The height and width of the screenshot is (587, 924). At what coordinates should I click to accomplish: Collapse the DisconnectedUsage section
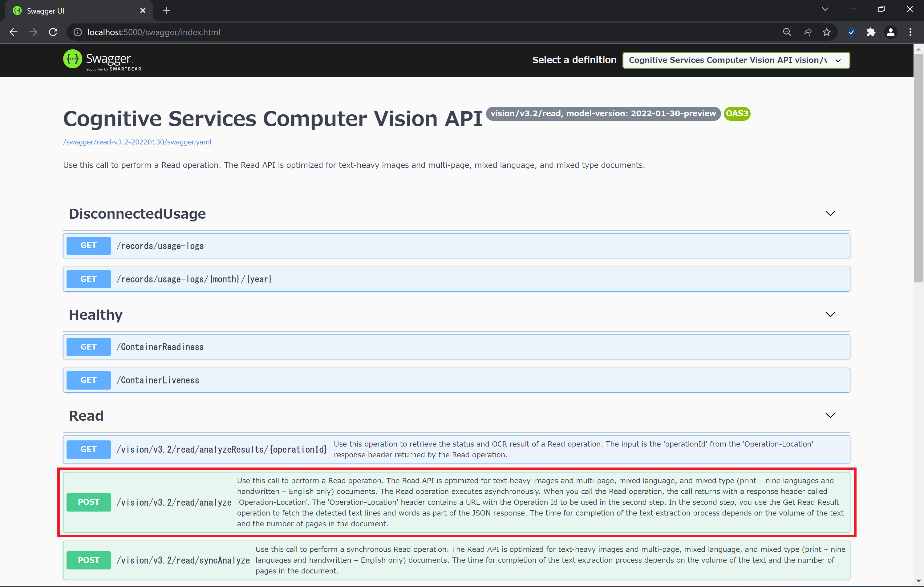pos(830,214)
